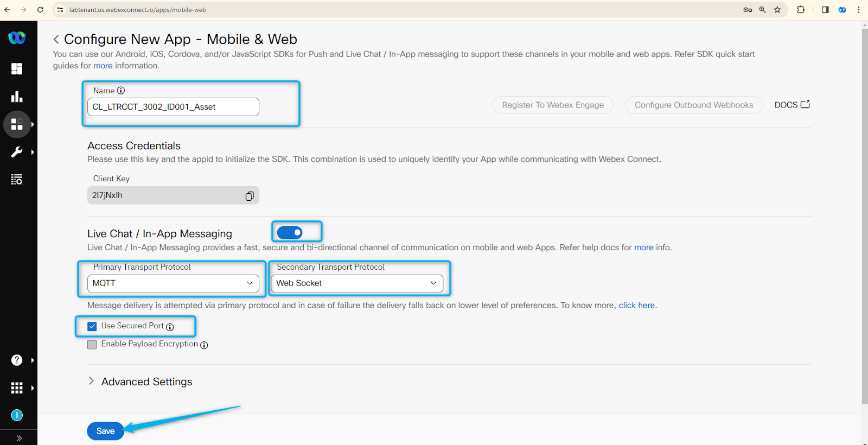This screenshot has height=445, width=868.
Task: Click the Name info icon
Action: (121, 91)
